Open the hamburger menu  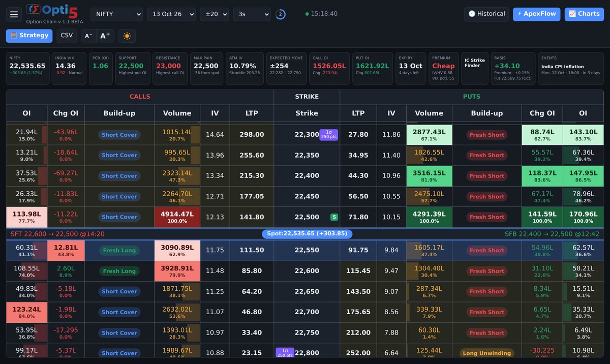click(14, 14)
